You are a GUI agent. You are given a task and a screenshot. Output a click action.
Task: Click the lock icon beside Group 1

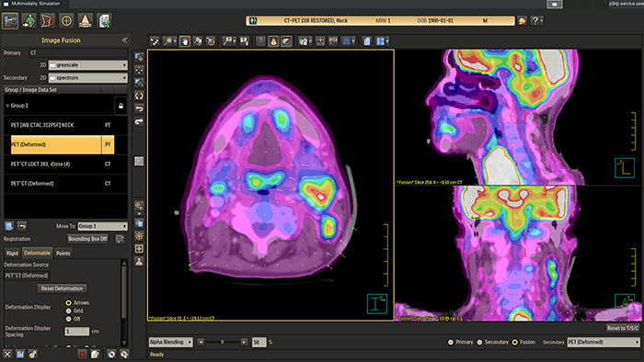pos(121,106)
